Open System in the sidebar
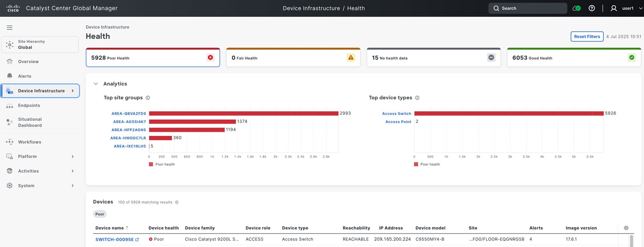Viewport: 644px width, 247px height. click(26, 186)
